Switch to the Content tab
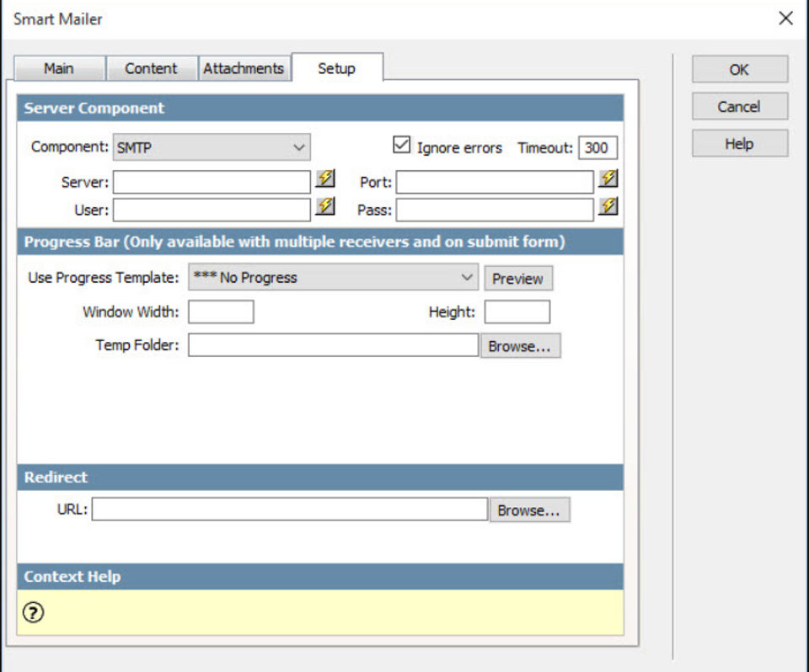Image resolution: width=809 pixels, height=672 pixels. tap(151, 68)
